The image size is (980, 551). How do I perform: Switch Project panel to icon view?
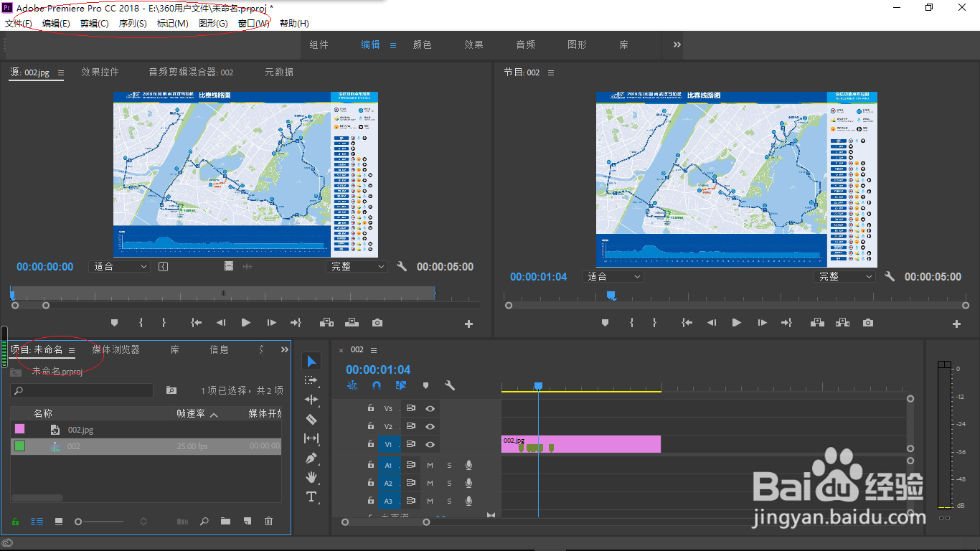click(59, 522)
